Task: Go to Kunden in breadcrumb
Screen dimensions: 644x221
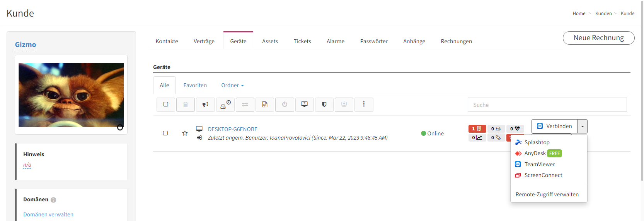Action: coord(603,13)
